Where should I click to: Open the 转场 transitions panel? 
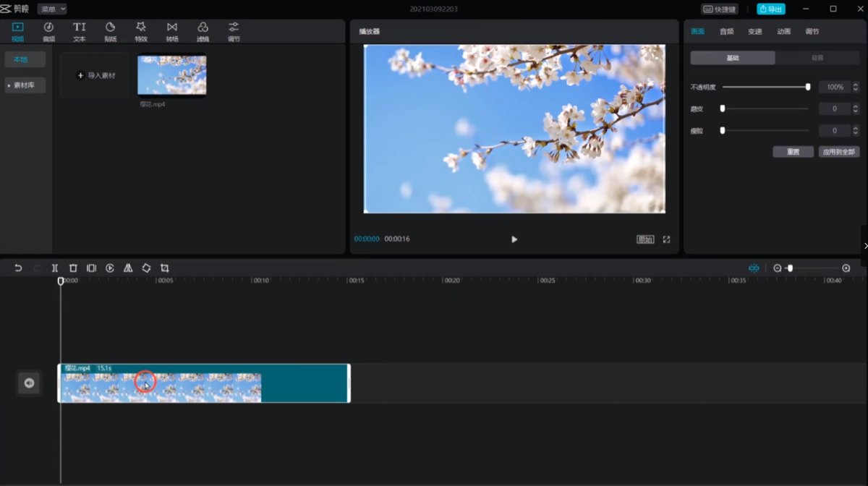click(171, 31)
